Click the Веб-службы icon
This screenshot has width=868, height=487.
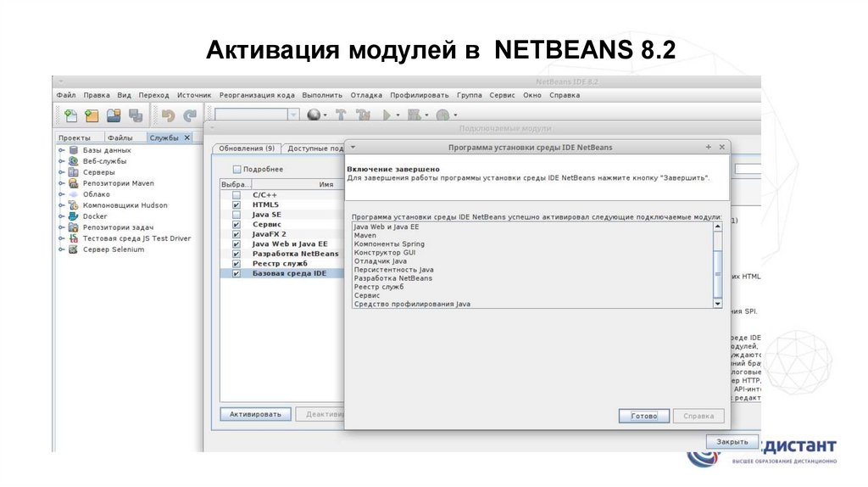pos(74,161)
